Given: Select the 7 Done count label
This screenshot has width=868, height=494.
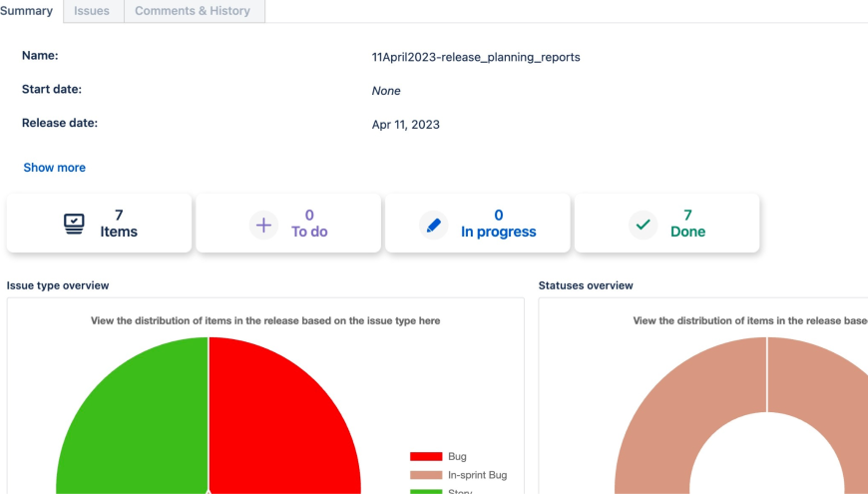Looking at the screenshot, I should pyautogui.click(x=687, y=224).
